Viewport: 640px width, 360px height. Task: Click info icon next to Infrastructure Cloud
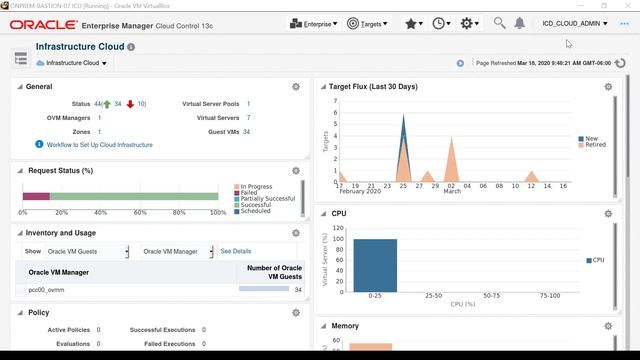click(131, 47)
